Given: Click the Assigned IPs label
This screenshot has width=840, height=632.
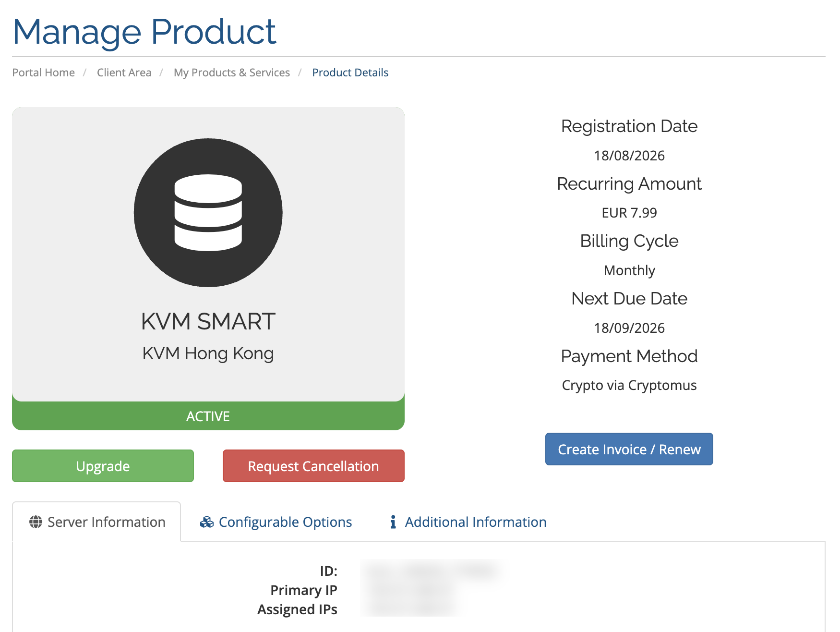Looking at the screenshot, I should click(298, 609).
